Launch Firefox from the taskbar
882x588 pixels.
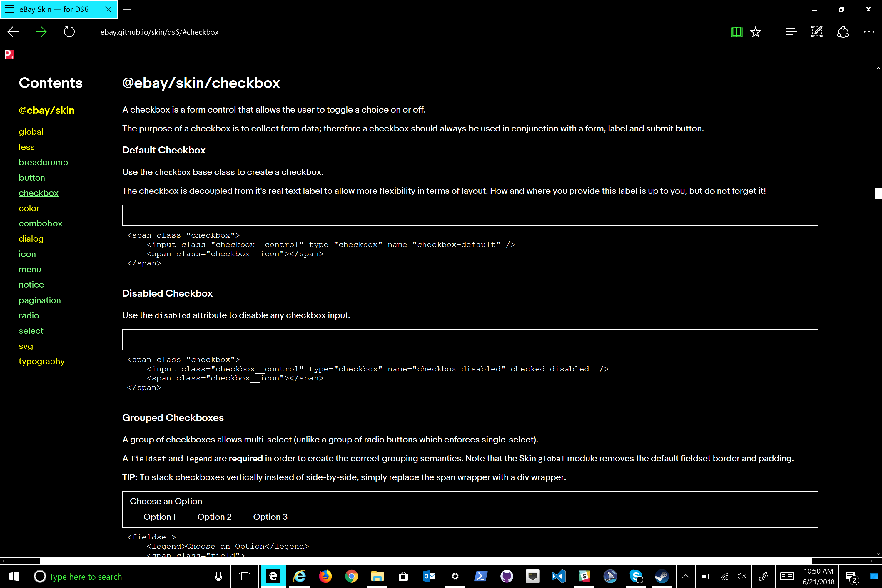[325, 576]
